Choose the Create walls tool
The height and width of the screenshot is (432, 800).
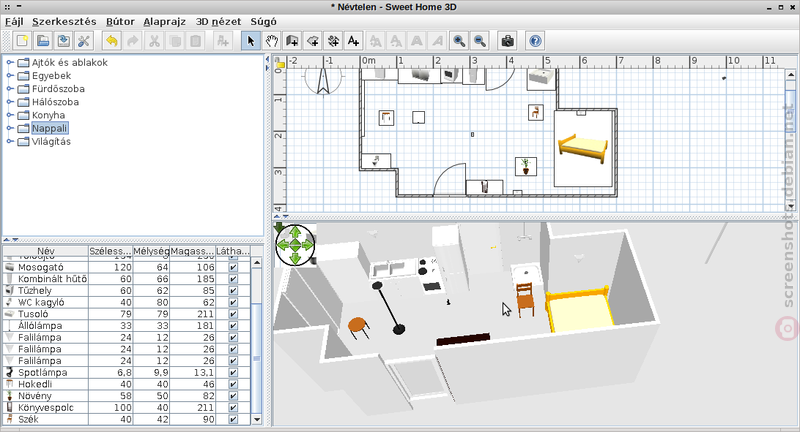(292, 41)
